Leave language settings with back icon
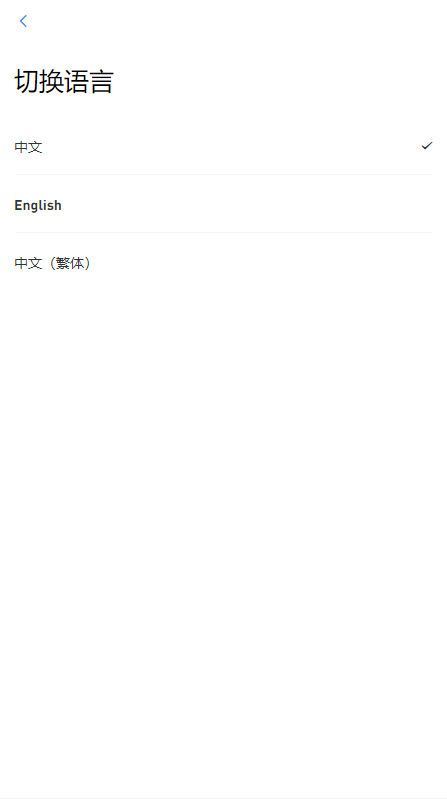This screenshot has width=447, height=799. click(x=23, y=21)
